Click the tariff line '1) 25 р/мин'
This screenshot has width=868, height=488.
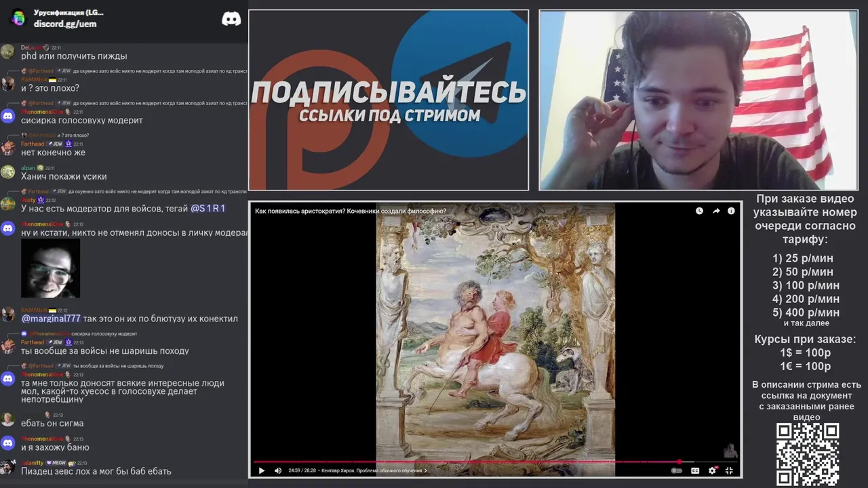[803, 258]
